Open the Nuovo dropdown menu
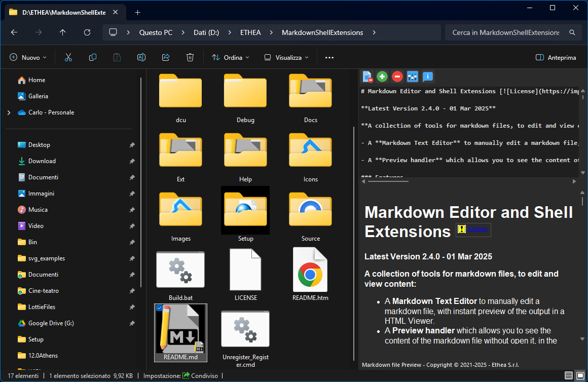This screenshot has width=588, height=382. 28,57
